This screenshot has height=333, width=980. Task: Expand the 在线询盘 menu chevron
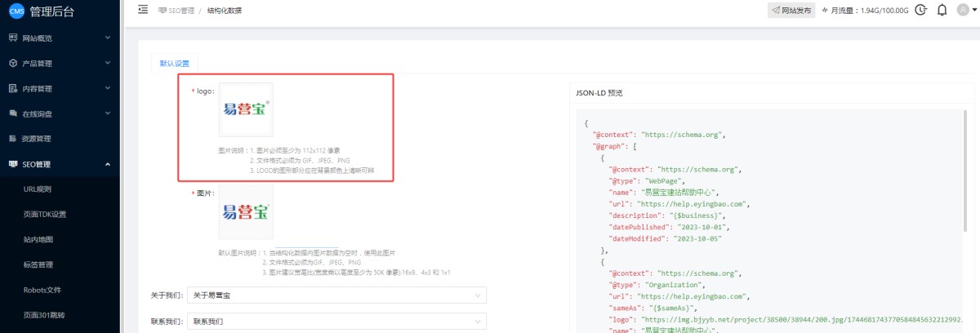[108, 113]
